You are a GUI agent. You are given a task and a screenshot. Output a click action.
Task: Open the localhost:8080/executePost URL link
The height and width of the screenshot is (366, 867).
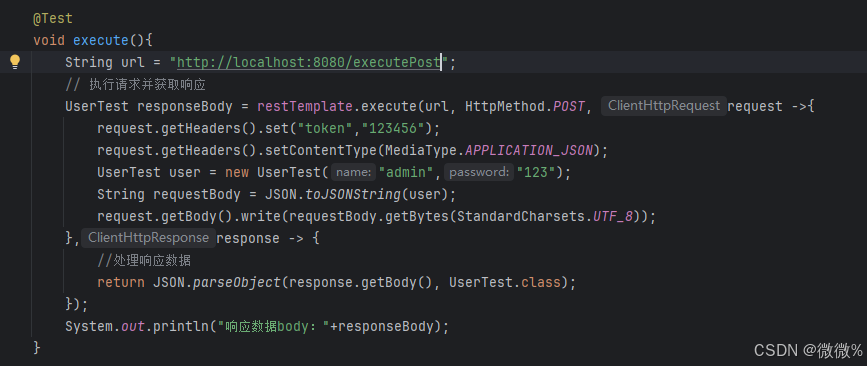click(x=309, y=62)
